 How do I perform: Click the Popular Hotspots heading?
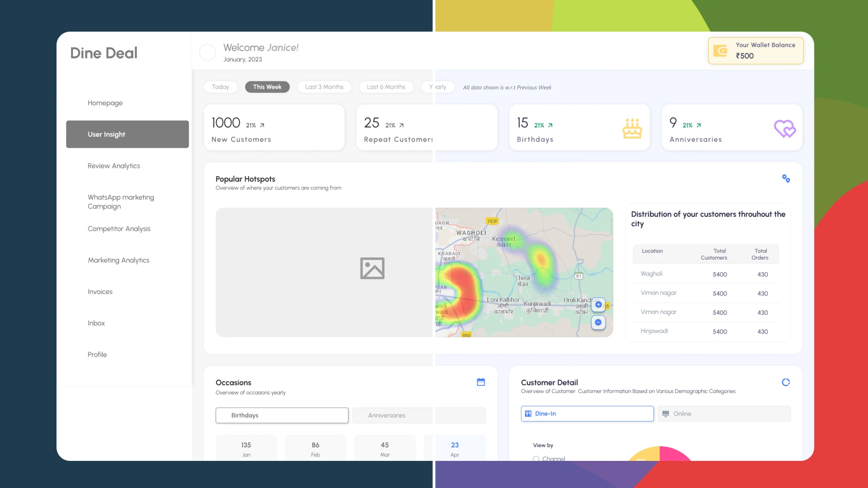(x=245, y=179)
